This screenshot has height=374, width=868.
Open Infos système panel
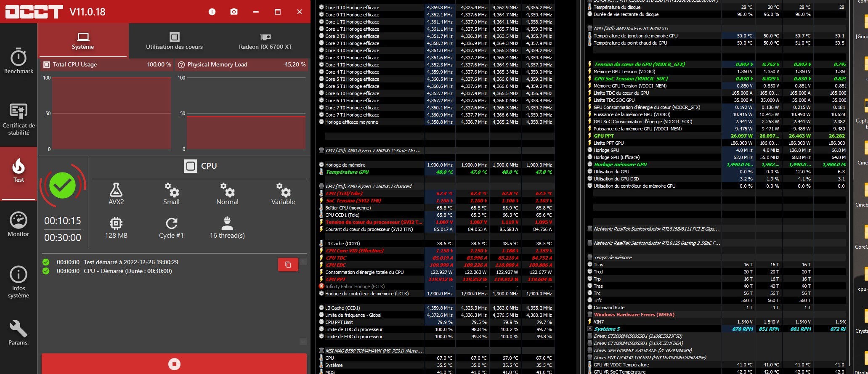tap(19, 282)
